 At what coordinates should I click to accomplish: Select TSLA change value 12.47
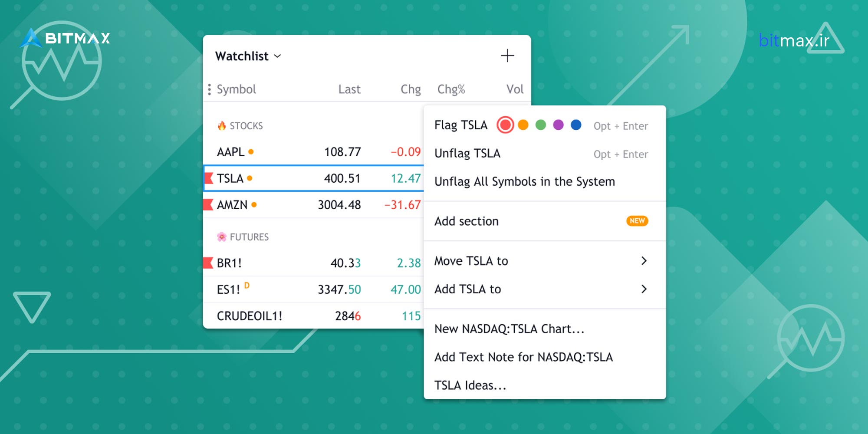click(x=405, y=178)
